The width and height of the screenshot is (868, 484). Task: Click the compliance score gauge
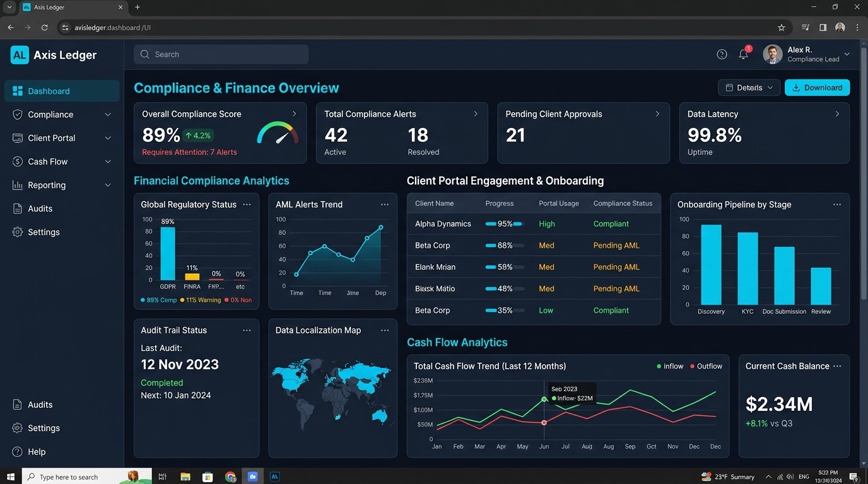tap(278, 133)
